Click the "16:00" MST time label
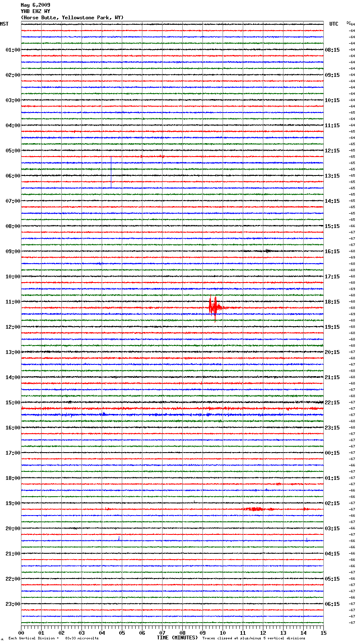 (x=13, y=428)
